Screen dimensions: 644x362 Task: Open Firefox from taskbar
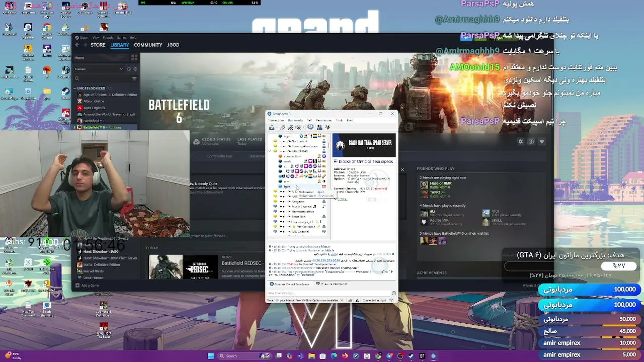(x=345, y=356)
